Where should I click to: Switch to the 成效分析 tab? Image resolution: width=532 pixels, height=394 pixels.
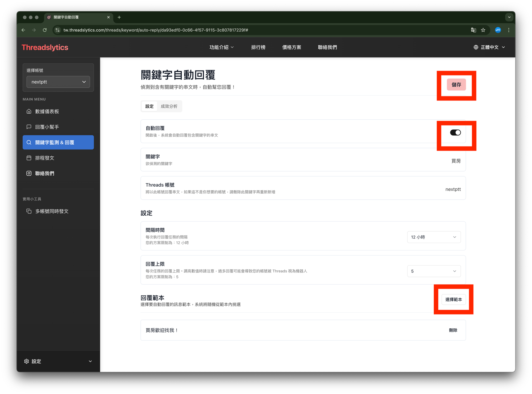click(x=169, y=106)
